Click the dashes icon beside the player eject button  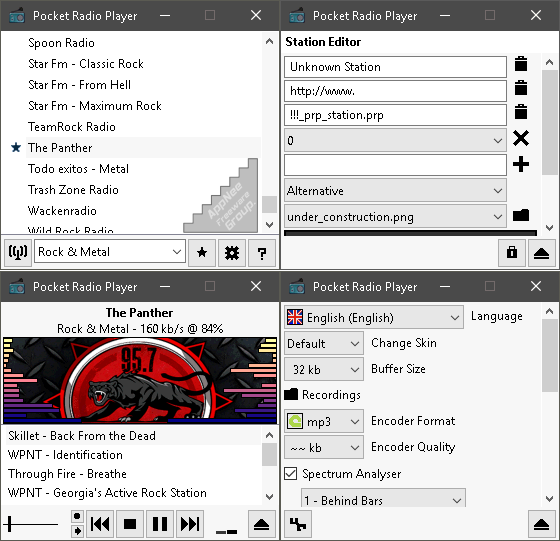(x=226, y=532)
